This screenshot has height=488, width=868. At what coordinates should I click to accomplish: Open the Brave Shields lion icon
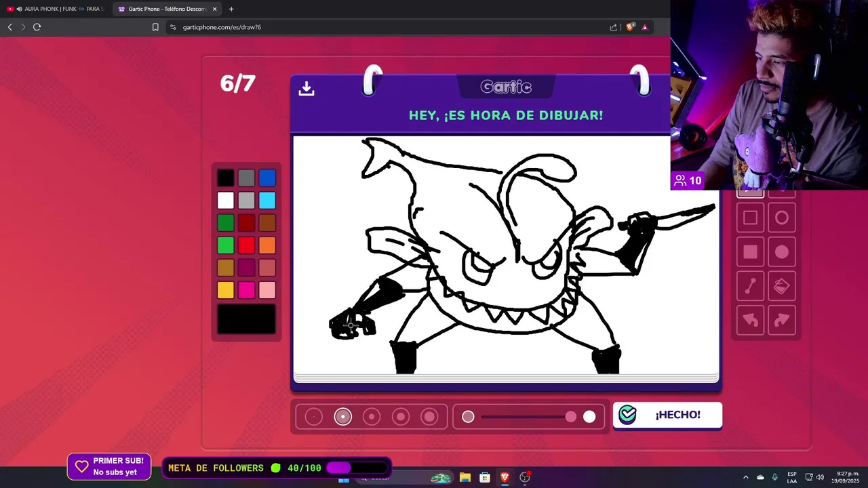[x=630, y=27]
